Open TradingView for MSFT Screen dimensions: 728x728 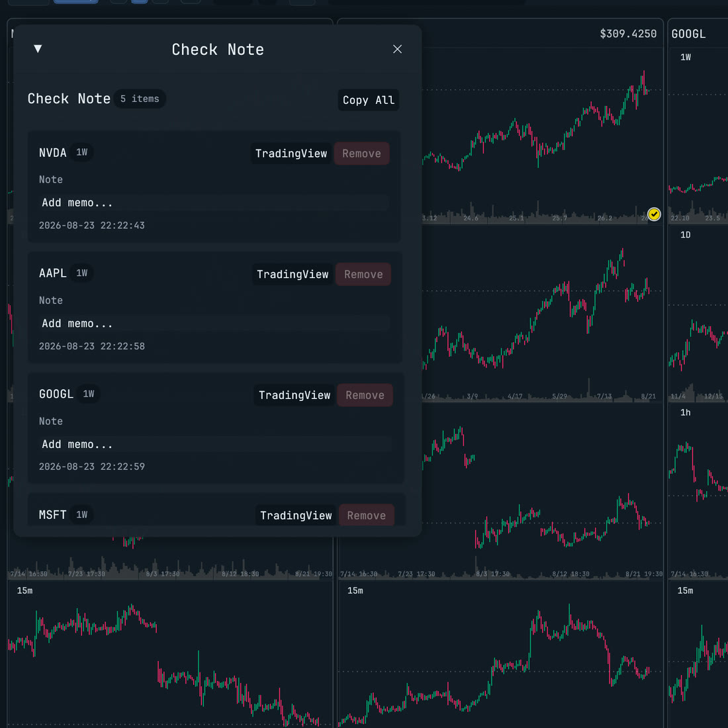(296, 516)
